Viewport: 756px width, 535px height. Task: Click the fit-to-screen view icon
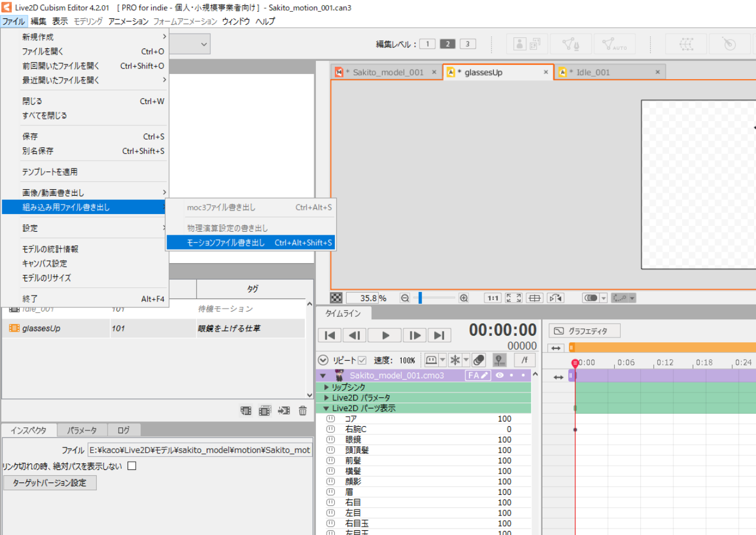(514, 298)
